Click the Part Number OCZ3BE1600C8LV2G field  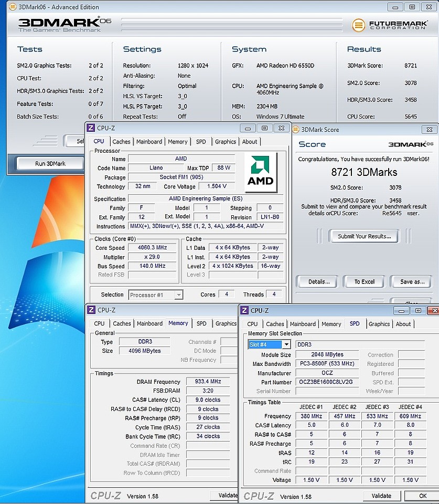(x=327, y=382)
